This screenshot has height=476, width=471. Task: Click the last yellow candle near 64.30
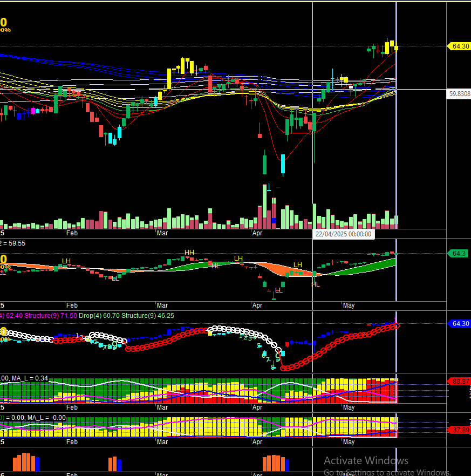397,48
